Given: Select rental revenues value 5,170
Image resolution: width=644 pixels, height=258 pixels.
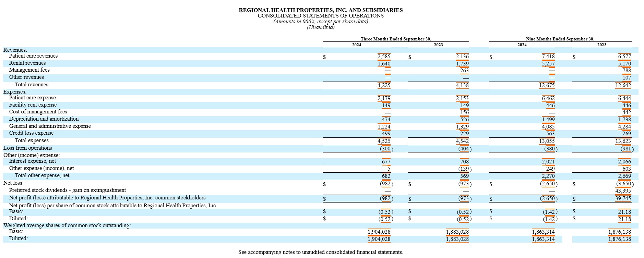Looking at the screenshot, I should 624,64.
